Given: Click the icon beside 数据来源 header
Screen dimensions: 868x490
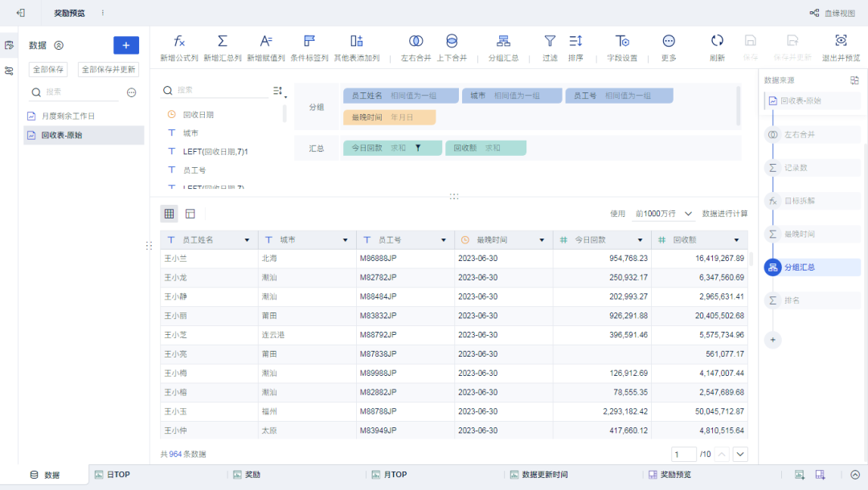Looking at the screenshot, I should [x=854, y=80].
